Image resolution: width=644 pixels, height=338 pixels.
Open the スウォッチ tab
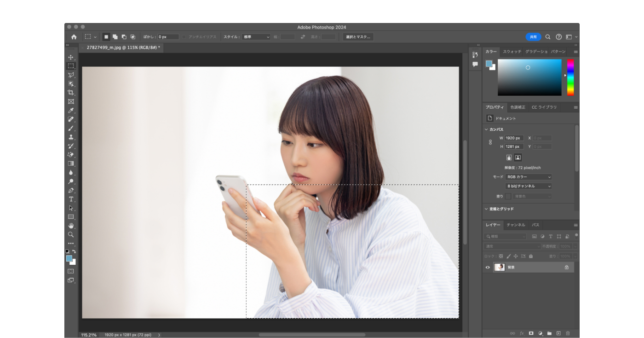click(x=512, y=52)
